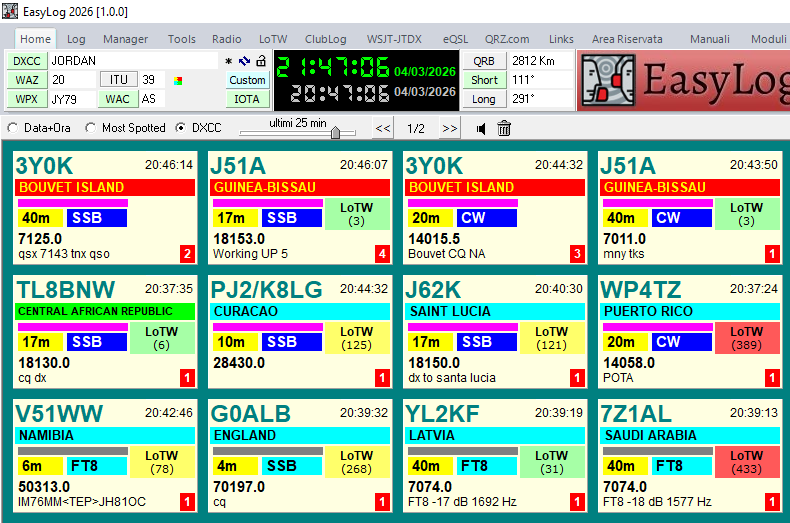Click the small colored flag icon near ITU
The height and width of the screenshot is (523, 790).
pos(178,81)
